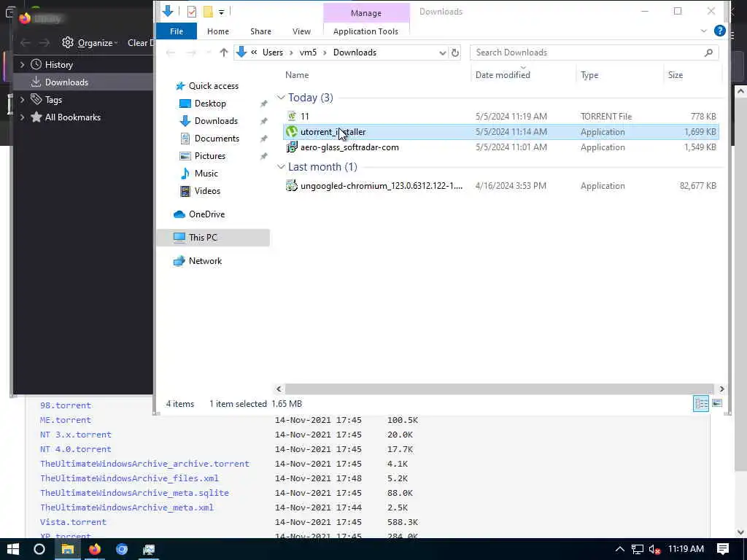The height and width of the screenshot is (560, 747).
Task: Click the vm5 breadcrumb segment
Action: pyautogui.click(x=308, y=52)
